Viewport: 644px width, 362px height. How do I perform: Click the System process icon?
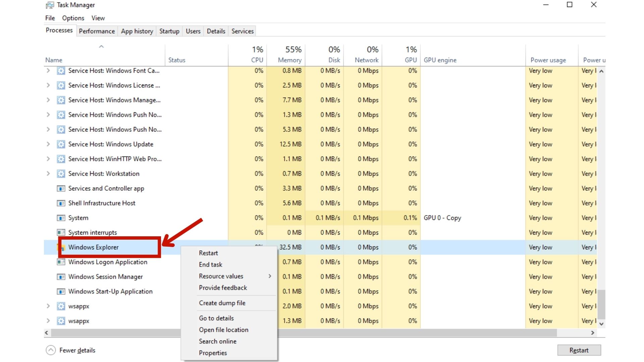[61, 218]
